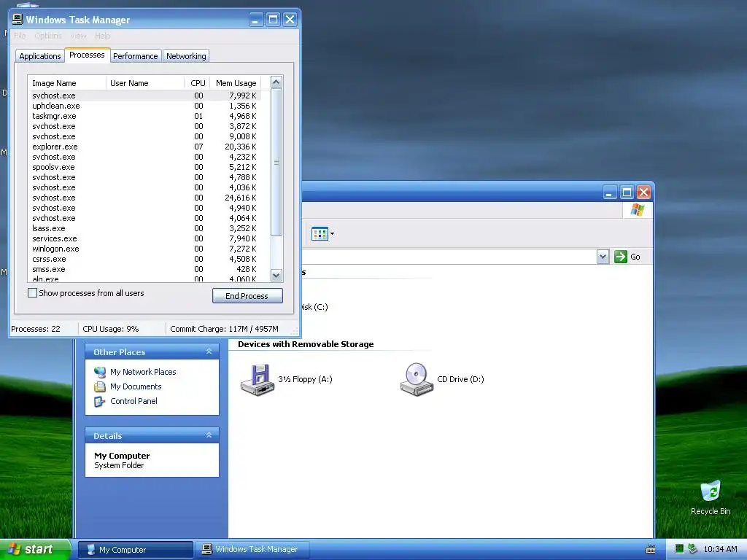Click the network connection tray icon
Image resolution: width=747 pixels, height=560 pixels.
click(693, 549)
